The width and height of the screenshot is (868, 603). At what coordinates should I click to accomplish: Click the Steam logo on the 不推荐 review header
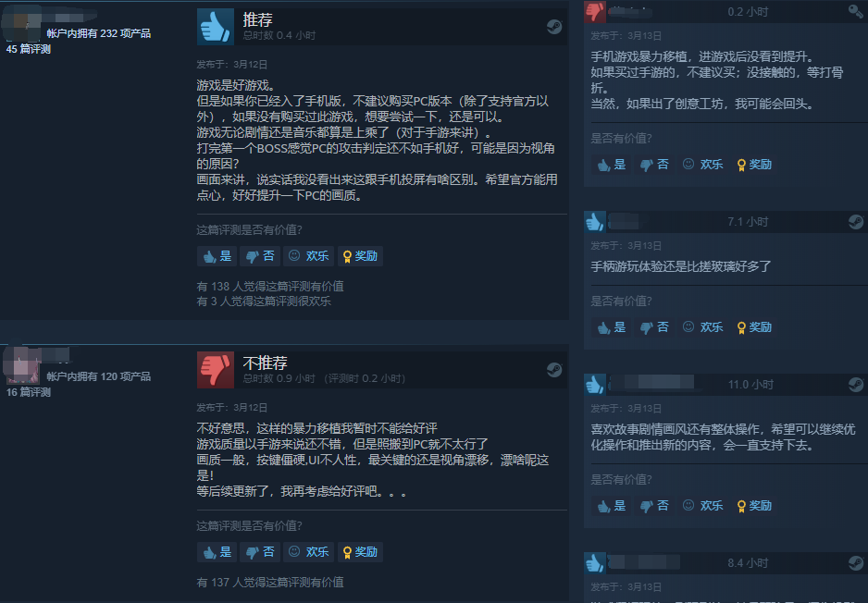click(554, 370)
